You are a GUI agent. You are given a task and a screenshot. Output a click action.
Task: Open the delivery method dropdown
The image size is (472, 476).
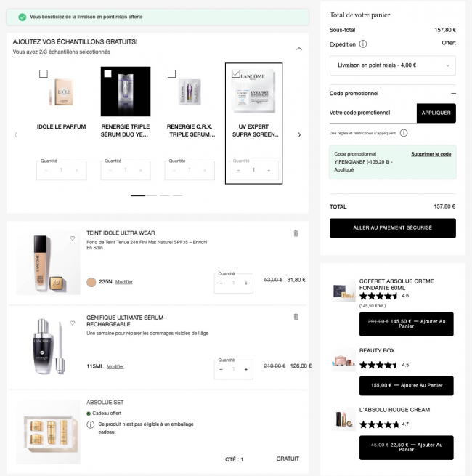pyautogui.click(x=392, y=65)
